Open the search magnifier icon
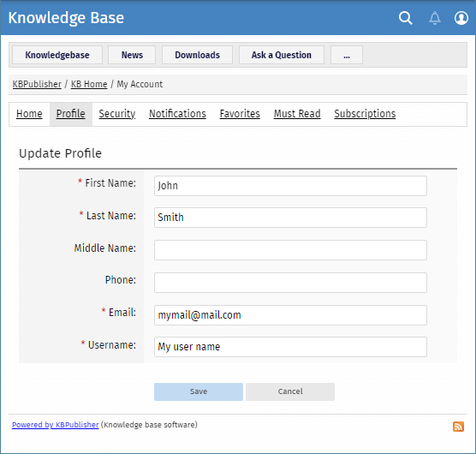The width and height of the screenshot is (476, 454). 405,18
